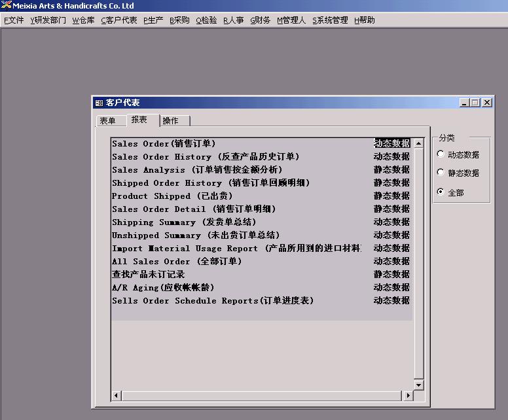Viewport: 508px width, 420px height.
Task: Click the horizontal scroll right arrow
Action: (408, 395)
